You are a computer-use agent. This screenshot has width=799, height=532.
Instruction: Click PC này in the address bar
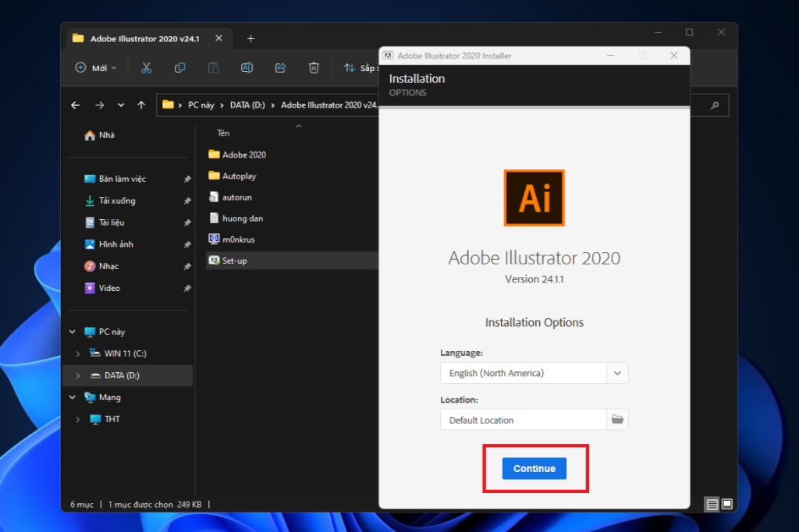(x=201, y=105)
